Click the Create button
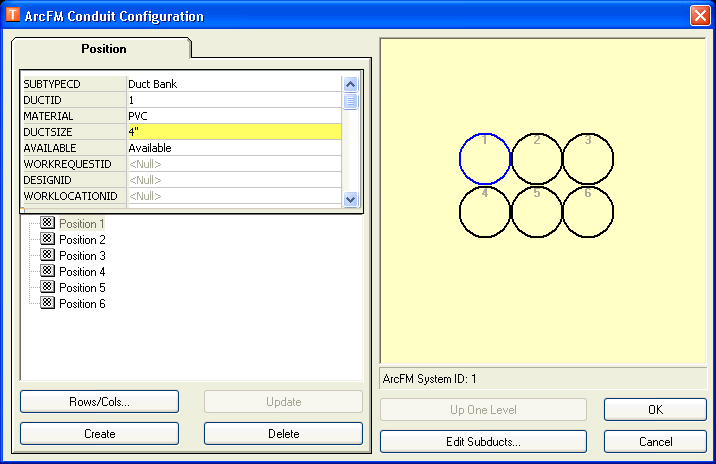 (99, 433)
